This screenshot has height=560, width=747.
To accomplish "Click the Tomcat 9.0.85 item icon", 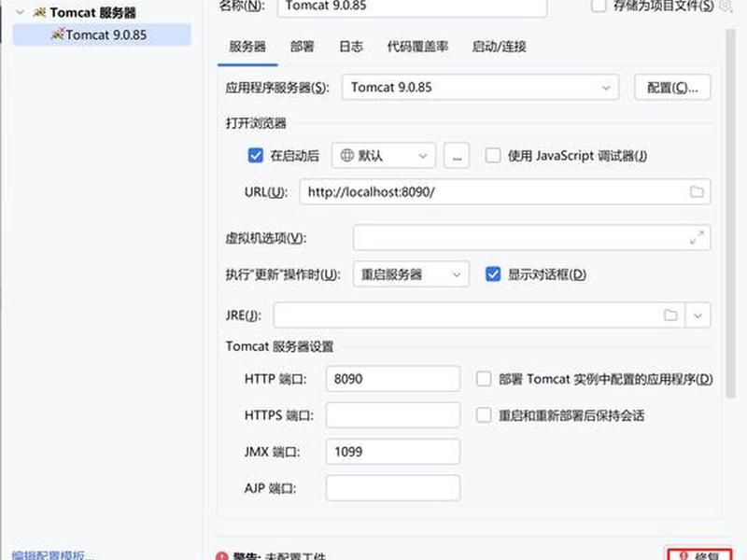I will point(58,35).
